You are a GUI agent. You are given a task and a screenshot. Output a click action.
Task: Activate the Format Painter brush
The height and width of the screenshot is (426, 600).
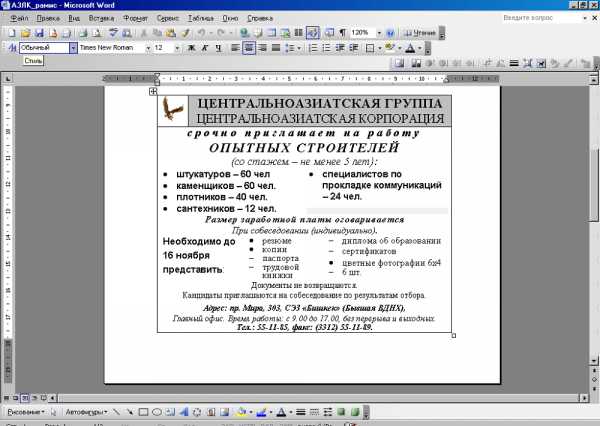click(186, 33)
